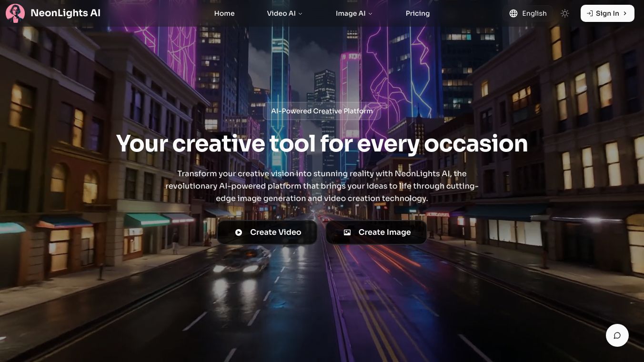Click the Create Image button

click(376, 232)
